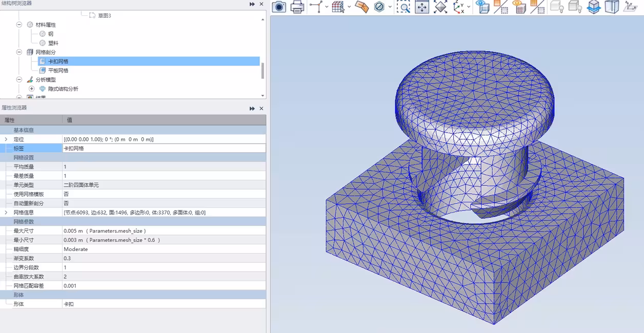
Task: Click the circle slash filter icon
Action: (379, 7)
